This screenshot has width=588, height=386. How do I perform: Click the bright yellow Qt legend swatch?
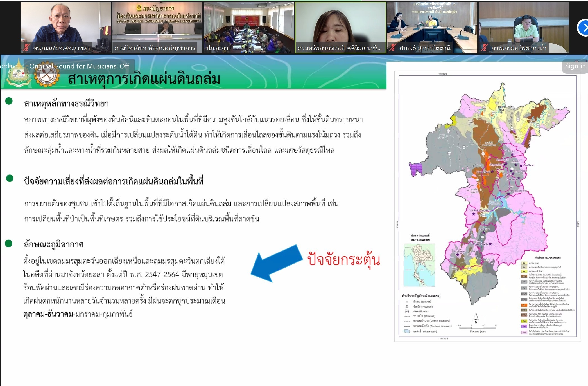click(524, 271)
